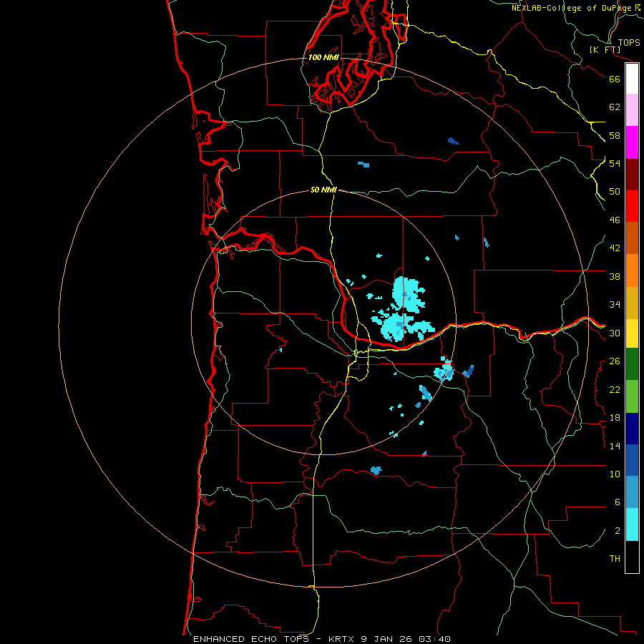The width and height of the screenshot is (644, 644).
Task: Click the legend value "54"
Action: [x=615, y=163]
